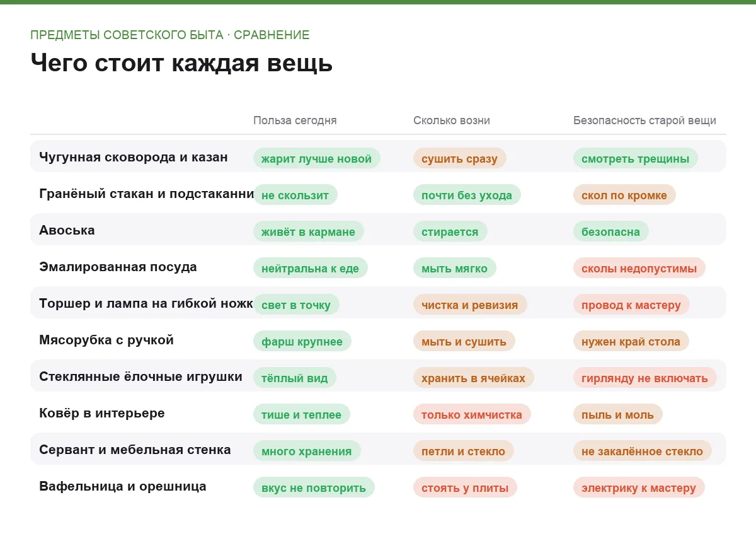
Task: Click the pill 'сколы недопустимы'
Action: tap(639, 268)
